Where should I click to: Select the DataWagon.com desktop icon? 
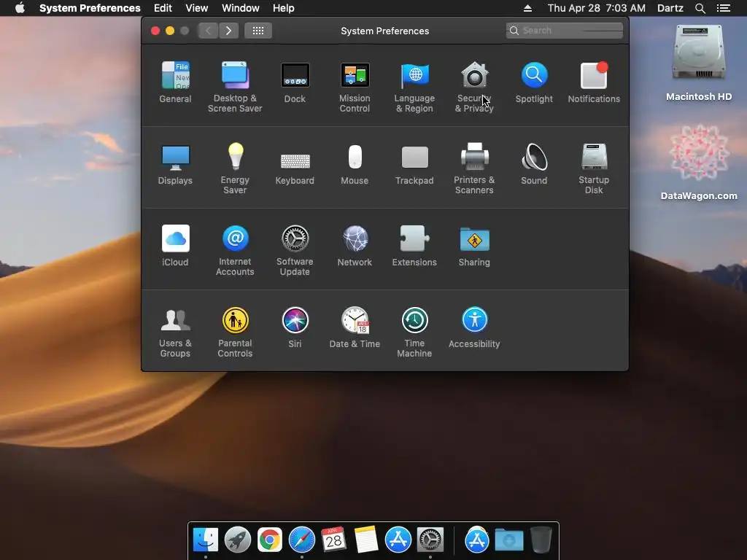[x=699, y=162]
